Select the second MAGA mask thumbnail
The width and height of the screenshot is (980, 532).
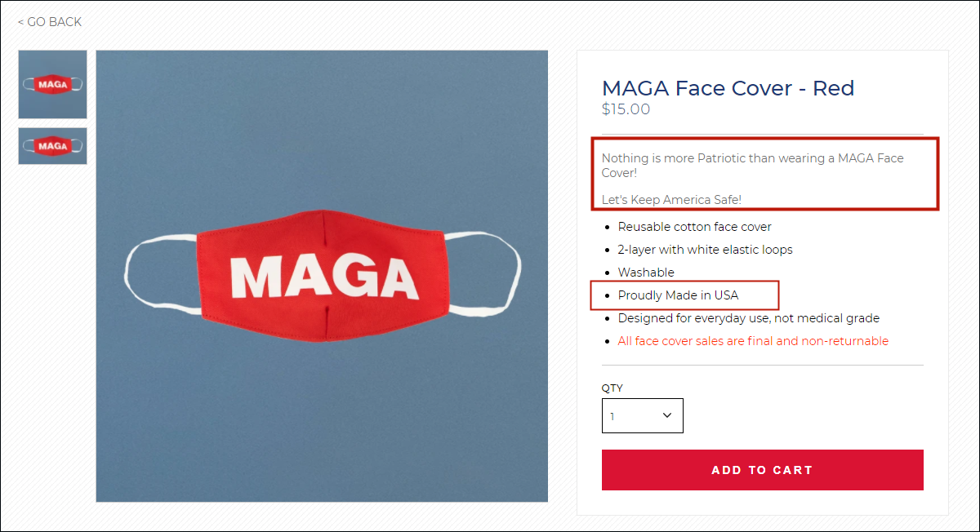tap(53, 146)
